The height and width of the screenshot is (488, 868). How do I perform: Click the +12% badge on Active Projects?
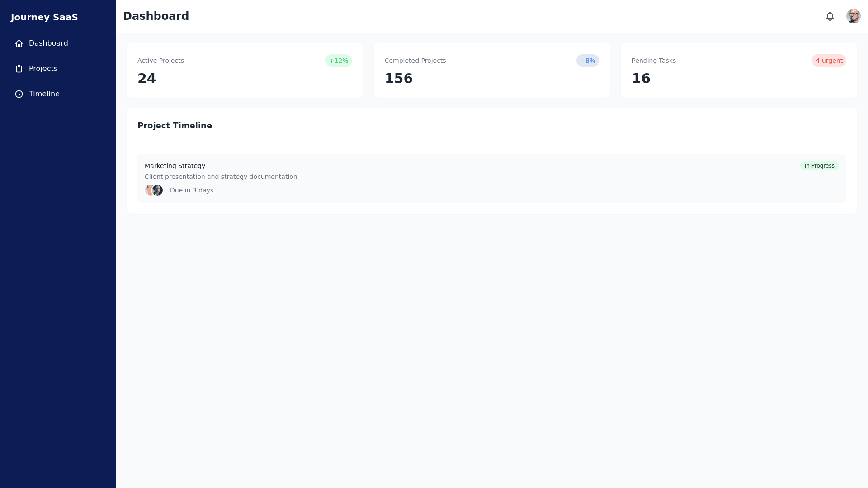[338, 61]
